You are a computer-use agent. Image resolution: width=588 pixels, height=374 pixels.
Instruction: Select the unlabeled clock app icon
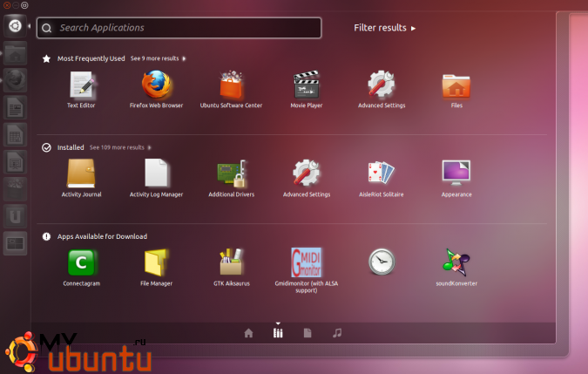pyautogui.click(x=382, y=262)
